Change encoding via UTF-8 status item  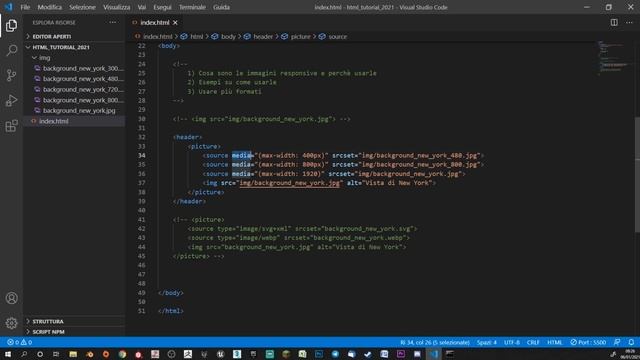tap(512, 342)
